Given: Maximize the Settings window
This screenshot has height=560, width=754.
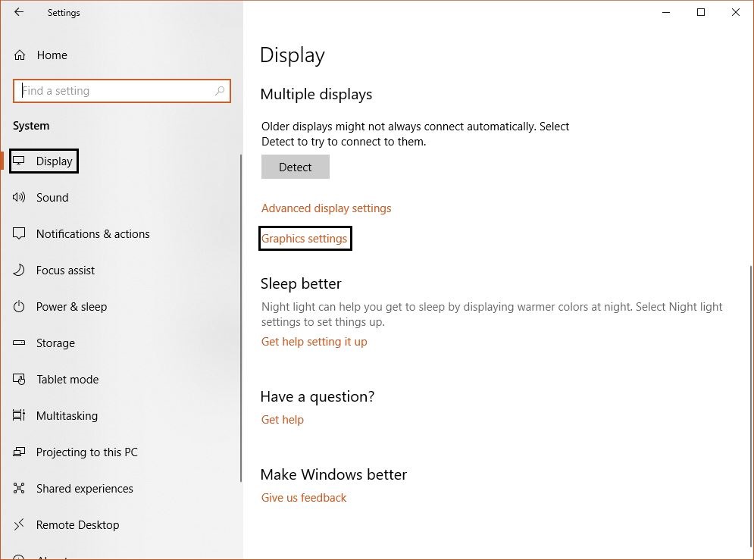Looking at the screenshot, I should (x=701, y=12).
